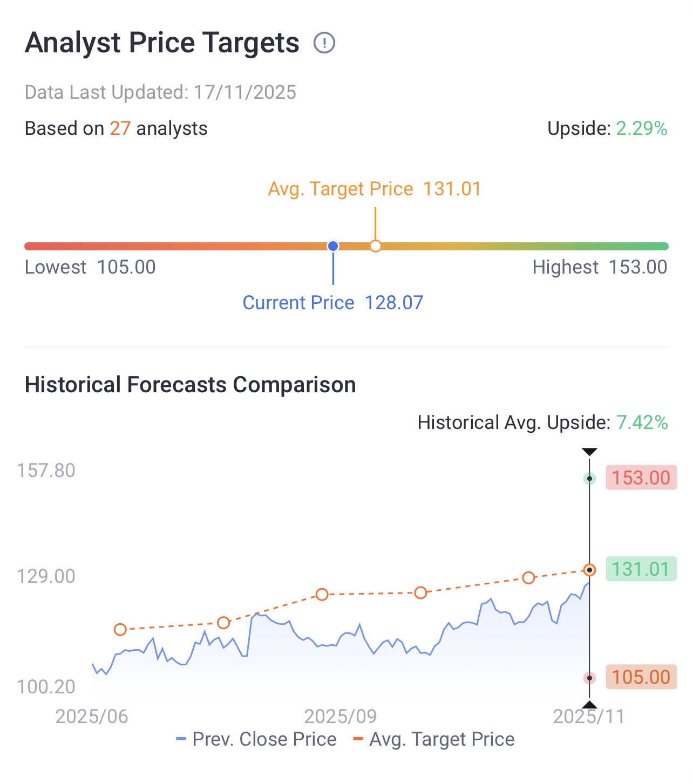Open the Analyst Price Targets info icon
Viewport: 693px width, 784px height.
coord(324,43)
